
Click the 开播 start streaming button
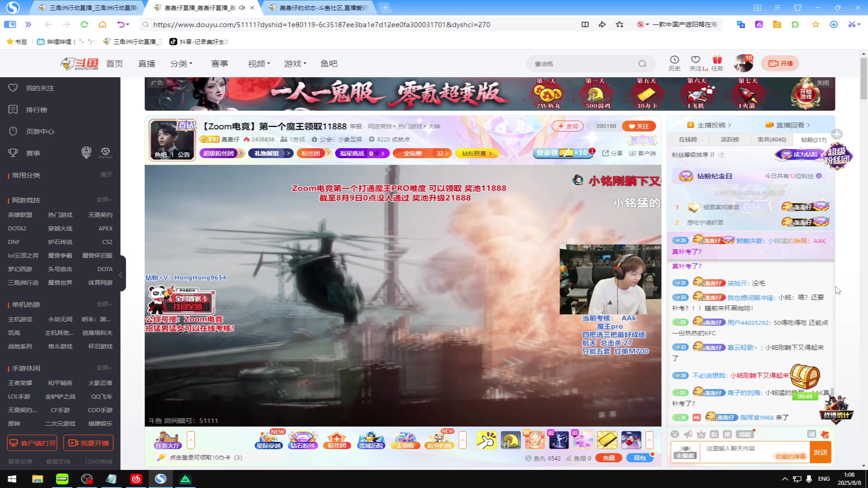pos(780,64)
